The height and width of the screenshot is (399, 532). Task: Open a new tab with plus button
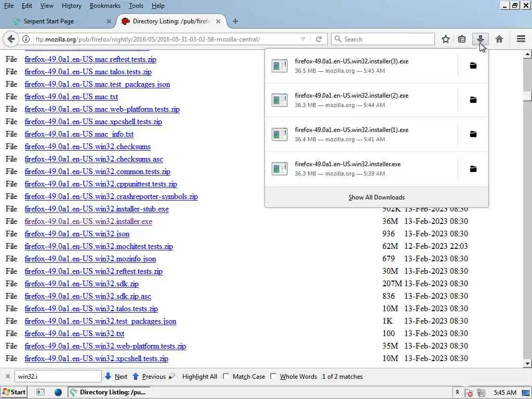235,21
